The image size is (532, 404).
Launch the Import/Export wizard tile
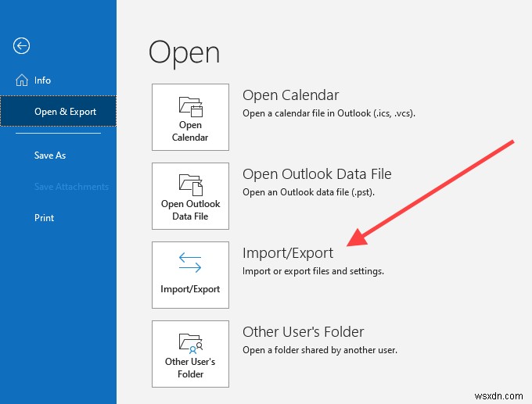coord(190,275)
